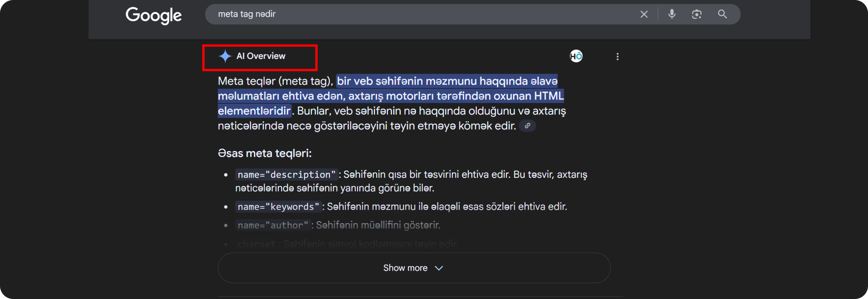Click the Google logo

point(154,16)
